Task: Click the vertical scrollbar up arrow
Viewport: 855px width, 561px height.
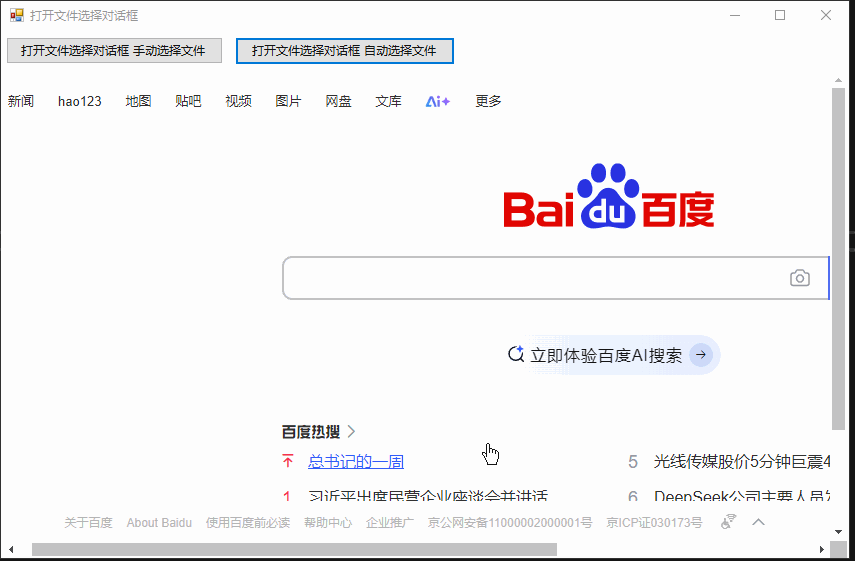Action: [x=839, y=81]
